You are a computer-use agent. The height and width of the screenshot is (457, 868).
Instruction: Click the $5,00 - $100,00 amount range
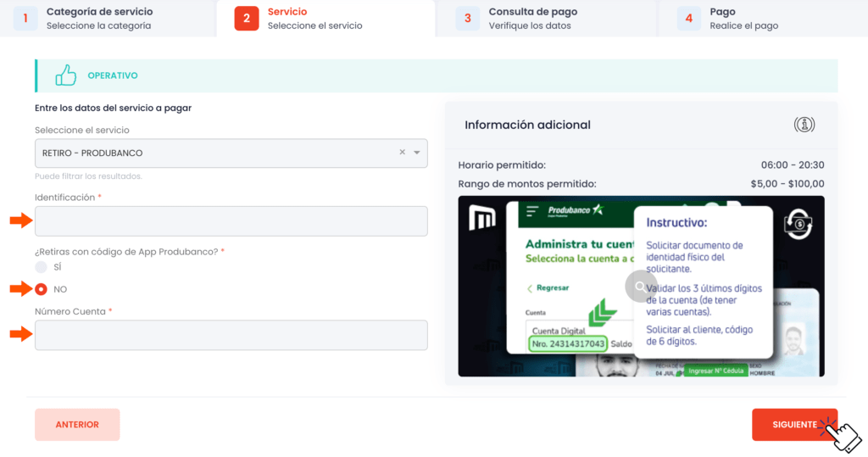pyautogui.click(x=787, y=184)
